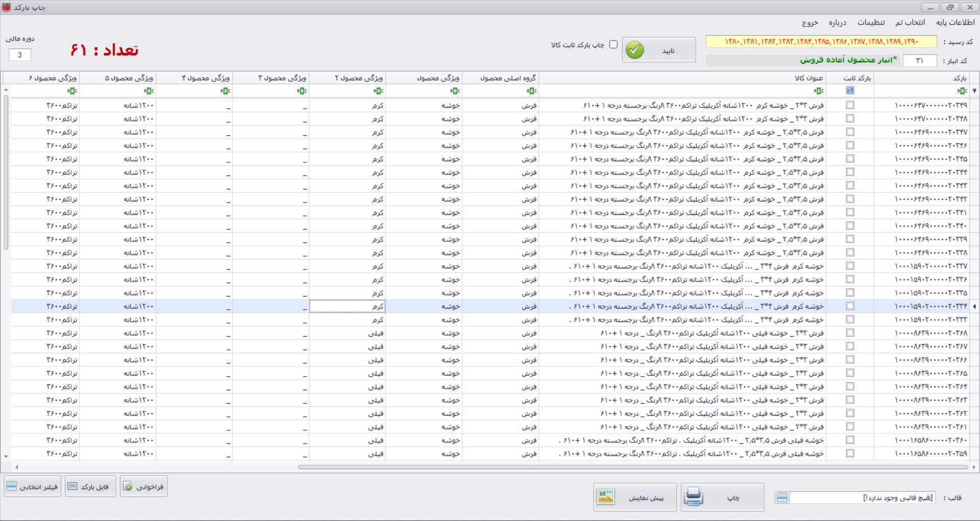Click the green checkmark on the تایید button
Viewport: 980px width, 521px height.
(x=635, y=50)
